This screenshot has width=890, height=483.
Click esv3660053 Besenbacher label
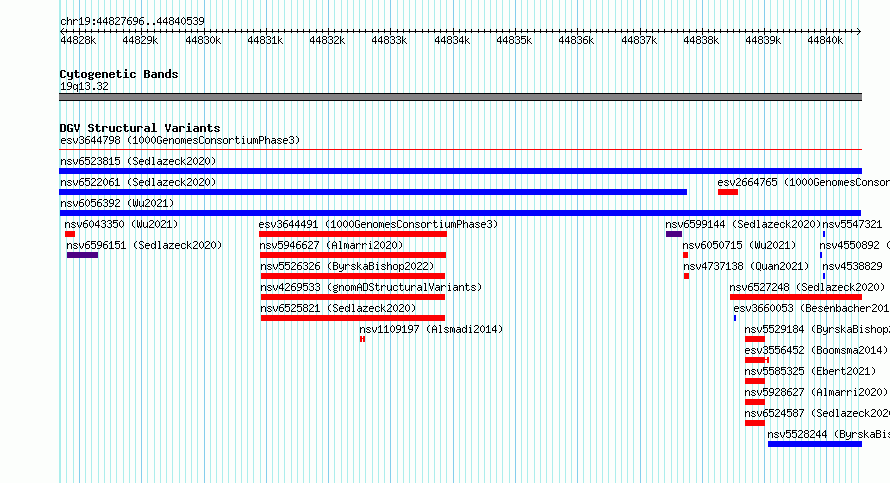click(812, 308)
